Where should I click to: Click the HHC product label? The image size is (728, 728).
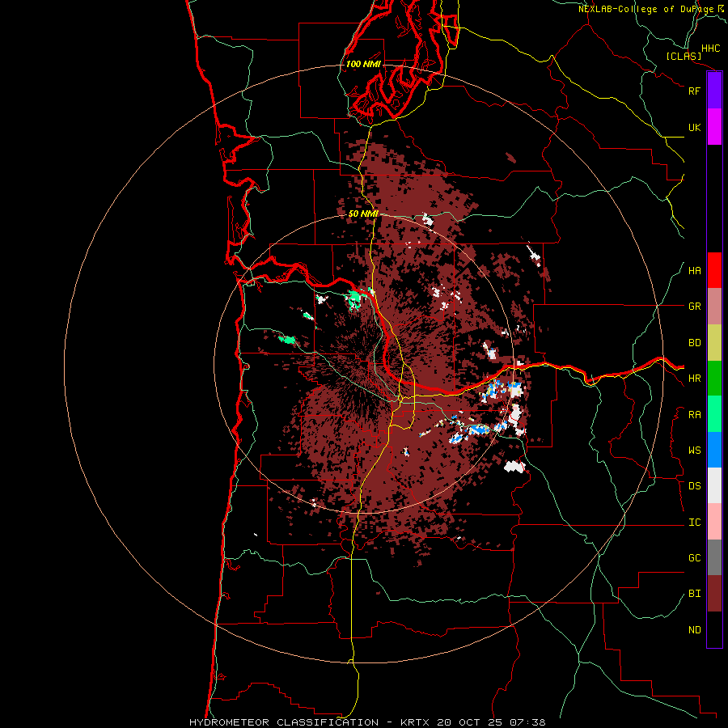coord(711,49)
